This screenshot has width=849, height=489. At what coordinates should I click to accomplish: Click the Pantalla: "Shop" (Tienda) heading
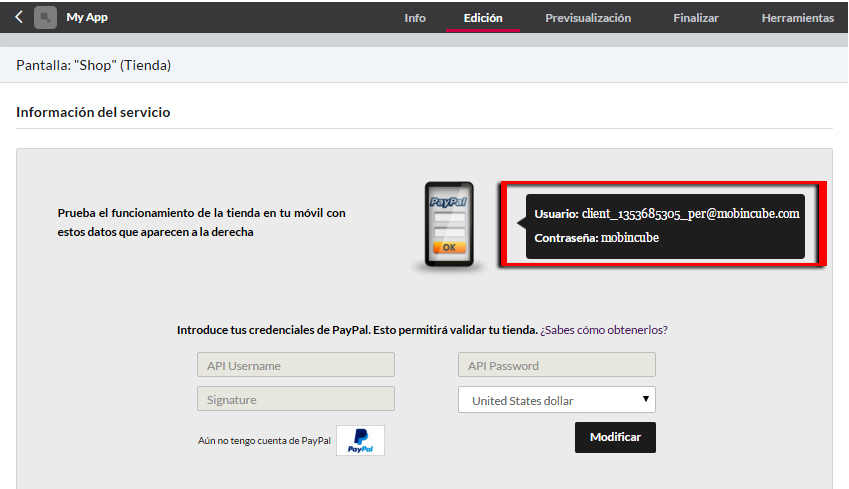click(x=94, y=66)
